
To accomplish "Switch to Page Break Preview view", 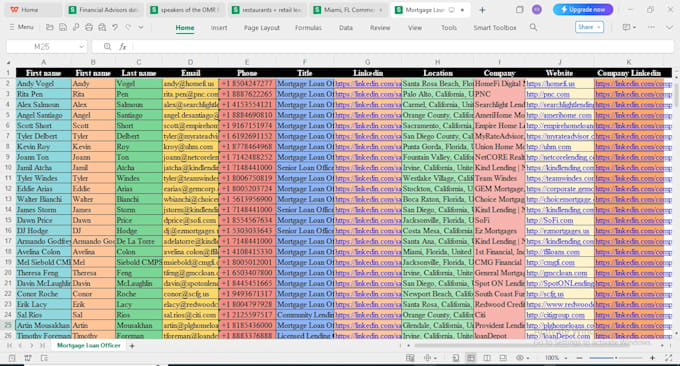I will coord(487,358).
